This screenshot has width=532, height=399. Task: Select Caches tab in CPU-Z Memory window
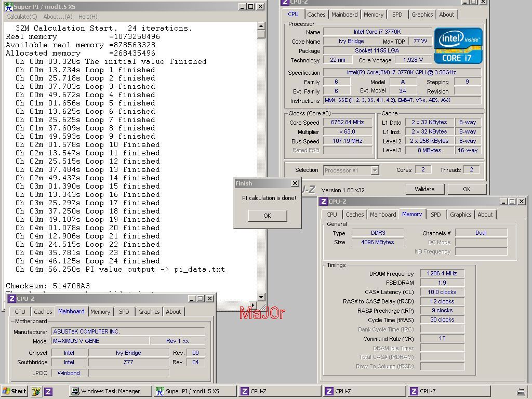(x=354, y=215)
